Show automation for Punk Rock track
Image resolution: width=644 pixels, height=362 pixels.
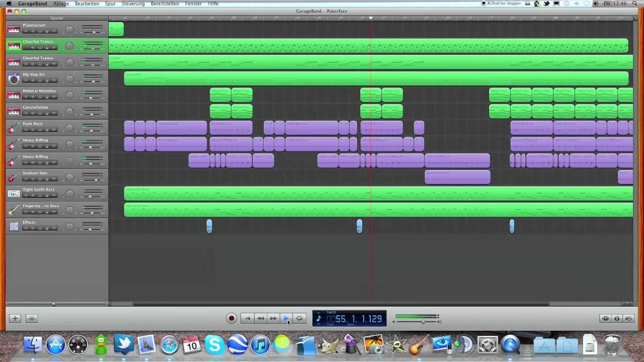54,130
